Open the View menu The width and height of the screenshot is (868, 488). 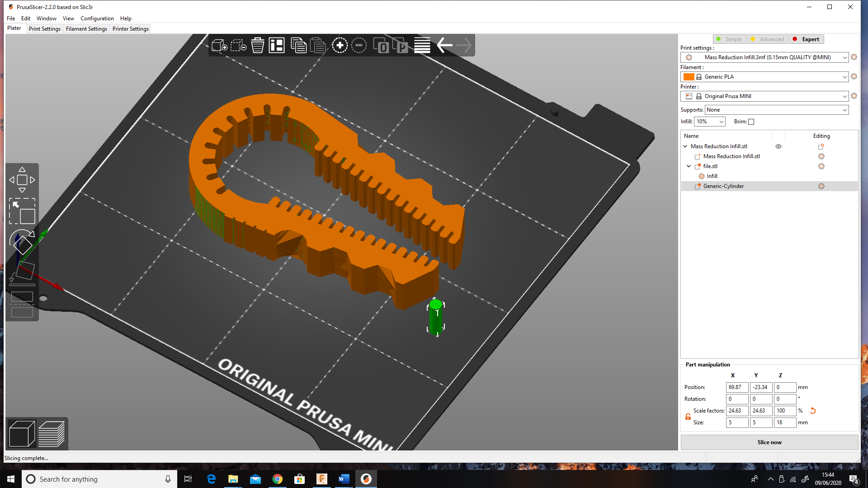68,19
